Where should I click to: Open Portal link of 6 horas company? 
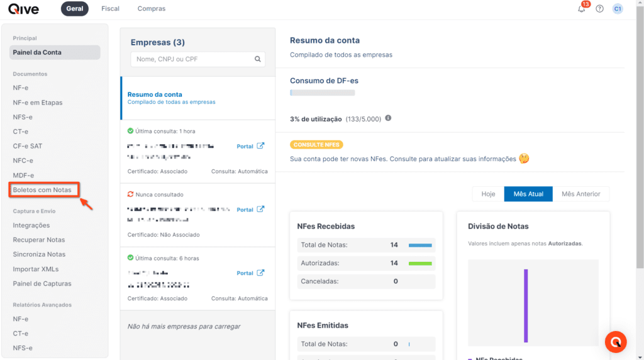tap(245, 273)
